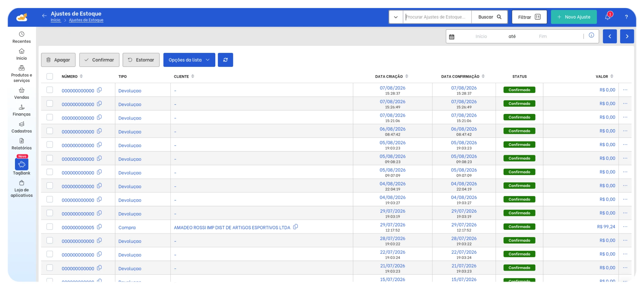
Task: Click the Apagar button
Action: pos(58,60)
